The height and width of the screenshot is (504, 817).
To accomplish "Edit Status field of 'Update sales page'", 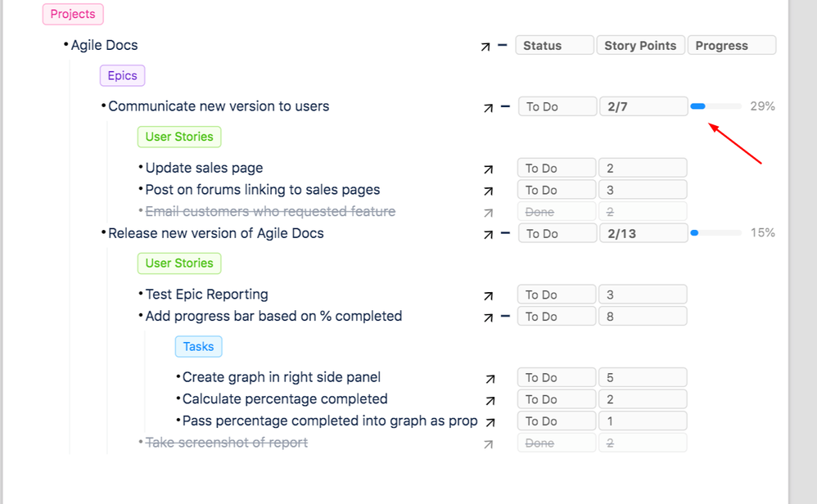I will [x=556, y=169].
